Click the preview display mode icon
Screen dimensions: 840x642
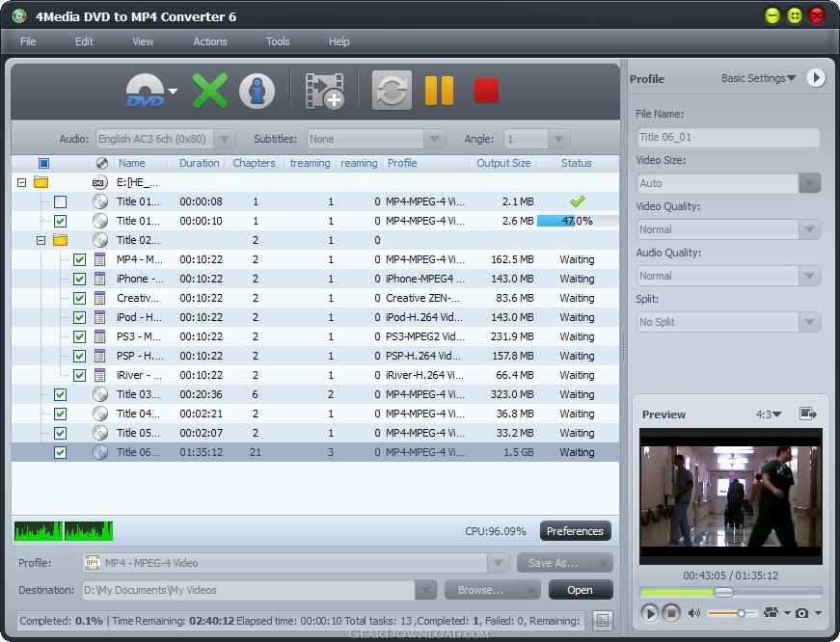coord(772,612)
